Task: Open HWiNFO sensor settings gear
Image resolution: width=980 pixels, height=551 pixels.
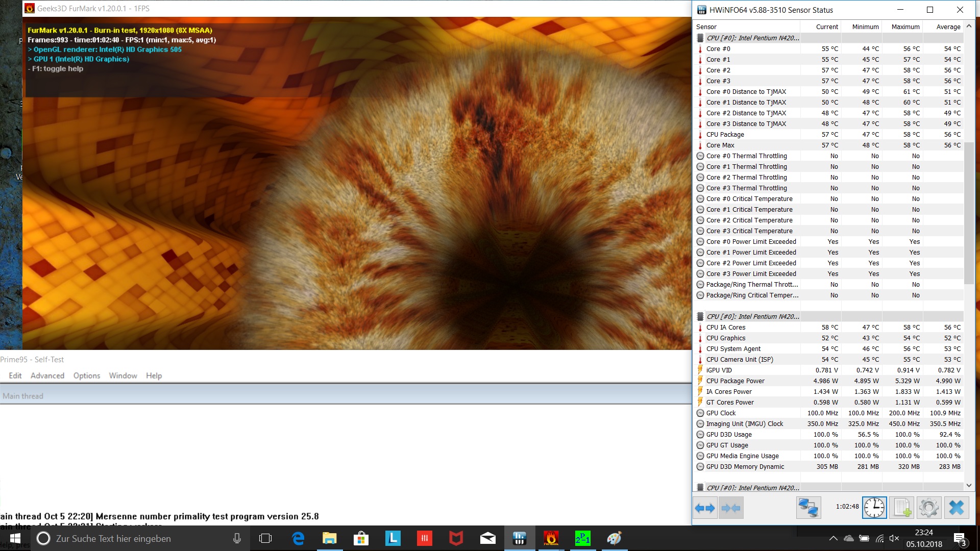Action: (928, 508)
